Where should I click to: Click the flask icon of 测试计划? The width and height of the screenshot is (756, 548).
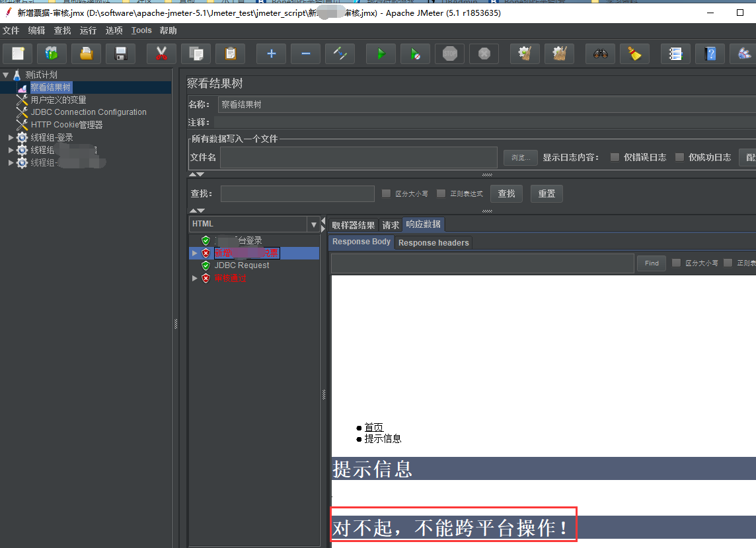coord(17,75)
